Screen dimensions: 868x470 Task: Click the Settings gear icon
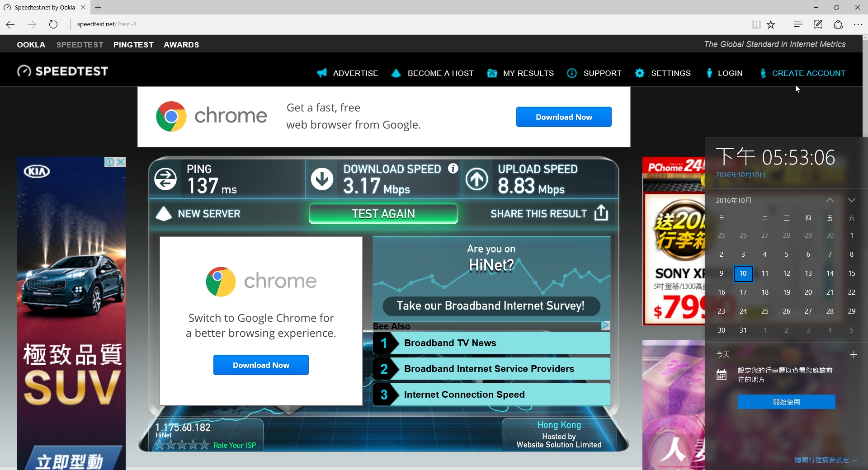(640, 73)
